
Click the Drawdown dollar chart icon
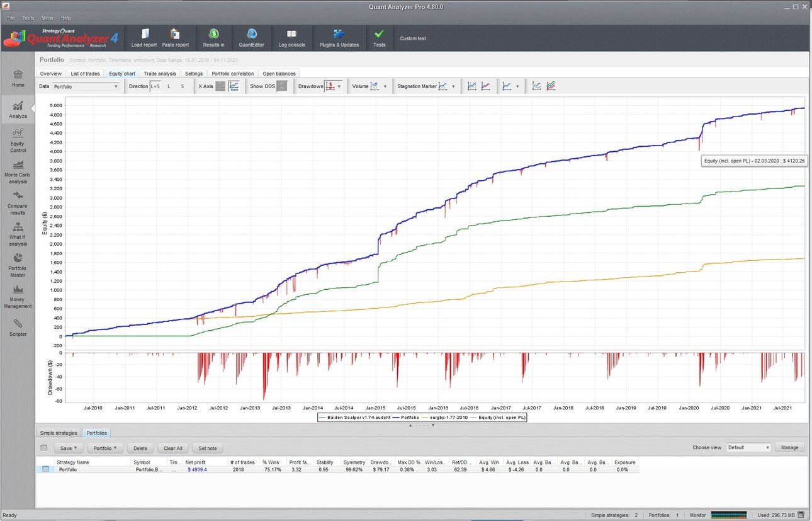(x=330, y=86)
